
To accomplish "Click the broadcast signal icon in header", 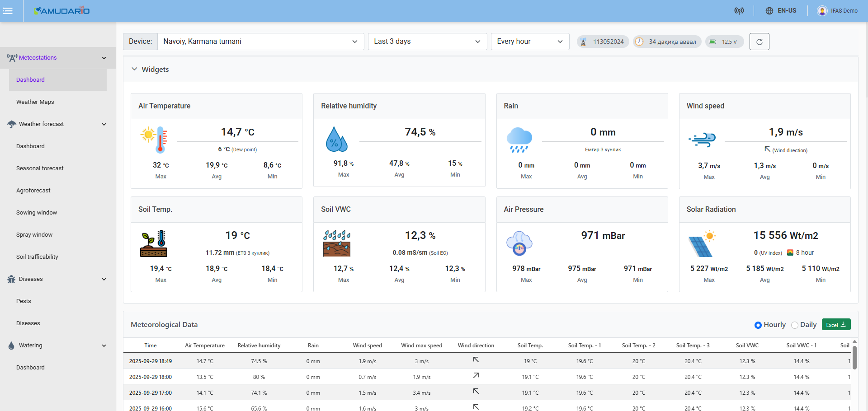I will (x=739, y=11).
